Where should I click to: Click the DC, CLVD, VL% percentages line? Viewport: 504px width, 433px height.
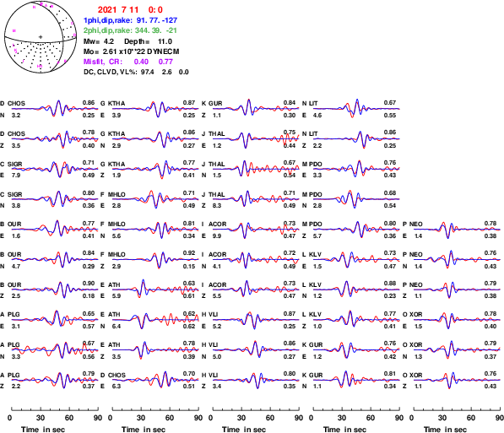coord(136,72)
